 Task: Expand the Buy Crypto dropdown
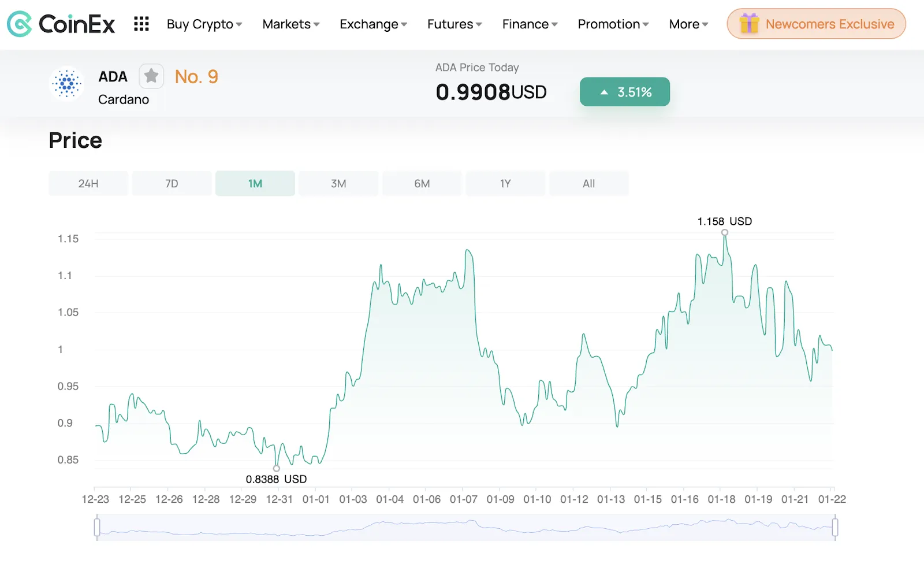coord(204,24)
